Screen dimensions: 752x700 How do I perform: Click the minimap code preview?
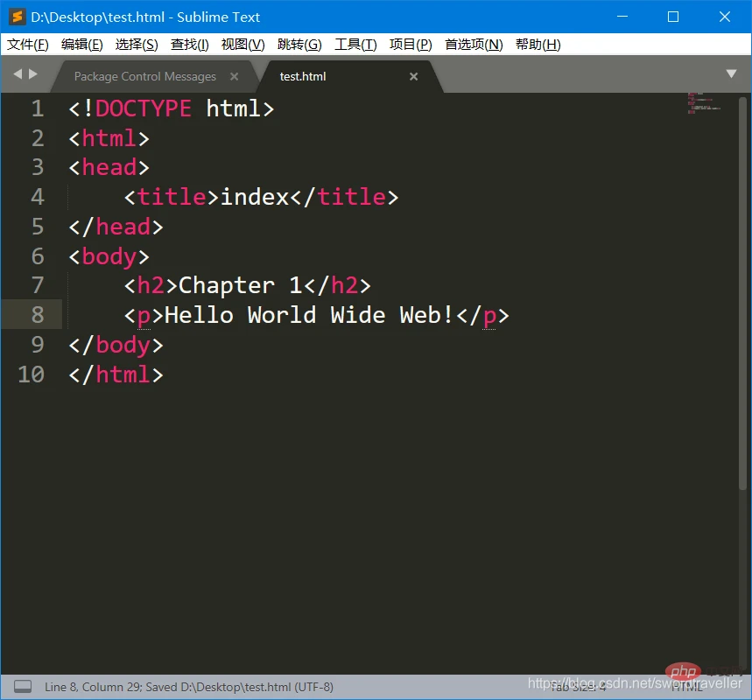click(704, 103)
